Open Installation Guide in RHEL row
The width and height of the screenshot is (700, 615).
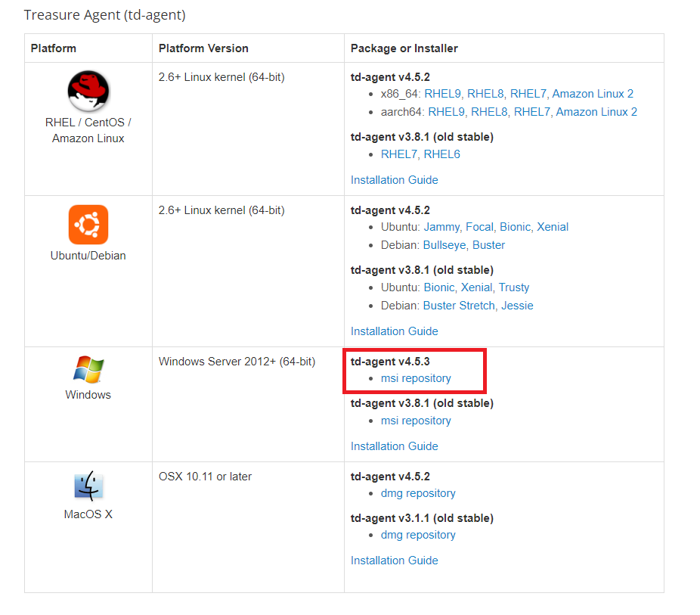tap(394, 180)
